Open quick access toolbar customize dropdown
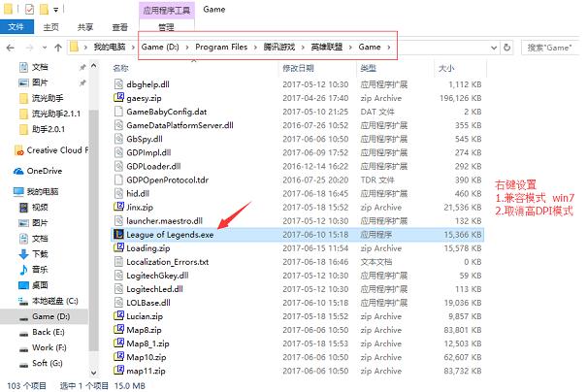This screenshot has width=587, height=392. (55, 10)
